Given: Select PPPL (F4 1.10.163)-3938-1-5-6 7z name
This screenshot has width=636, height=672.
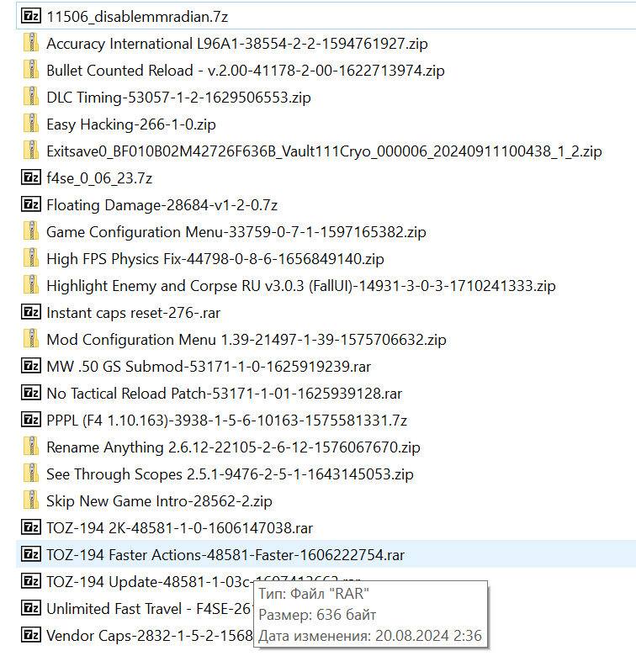Looking at the screenshot, I should coord(226,421).
